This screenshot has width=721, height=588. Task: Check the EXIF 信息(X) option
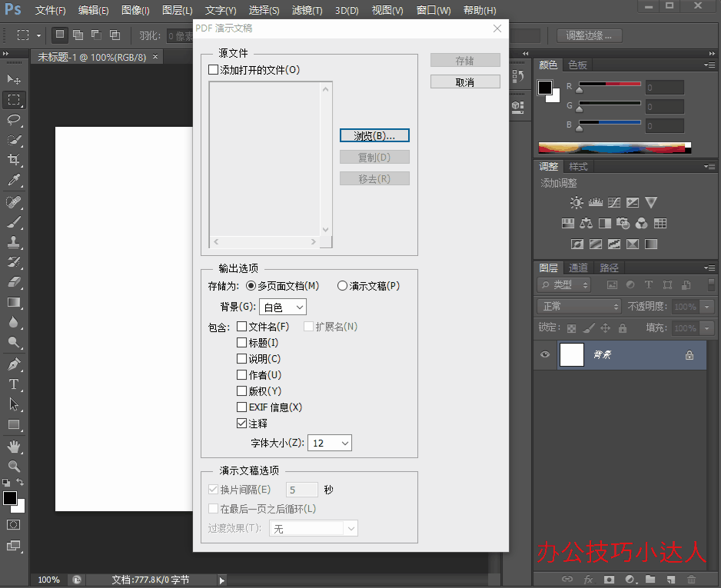coord(241,407)
